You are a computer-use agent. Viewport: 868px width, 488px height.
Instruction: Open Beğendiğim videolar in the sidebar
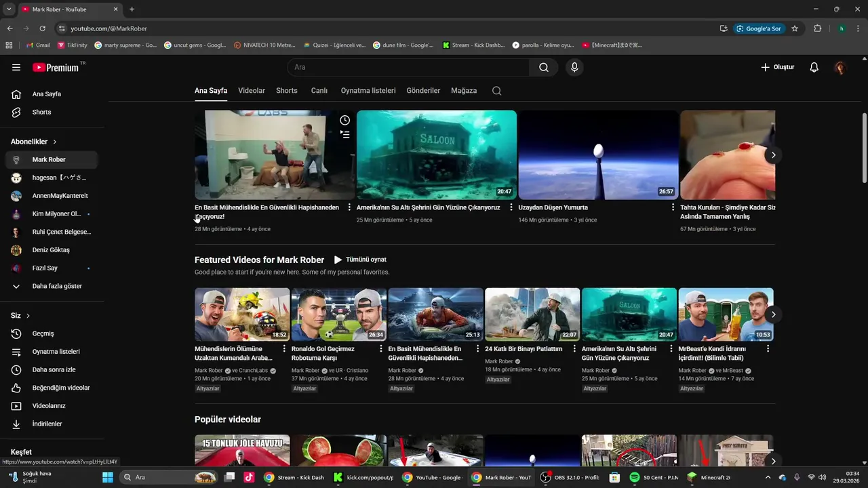[52, 388]
